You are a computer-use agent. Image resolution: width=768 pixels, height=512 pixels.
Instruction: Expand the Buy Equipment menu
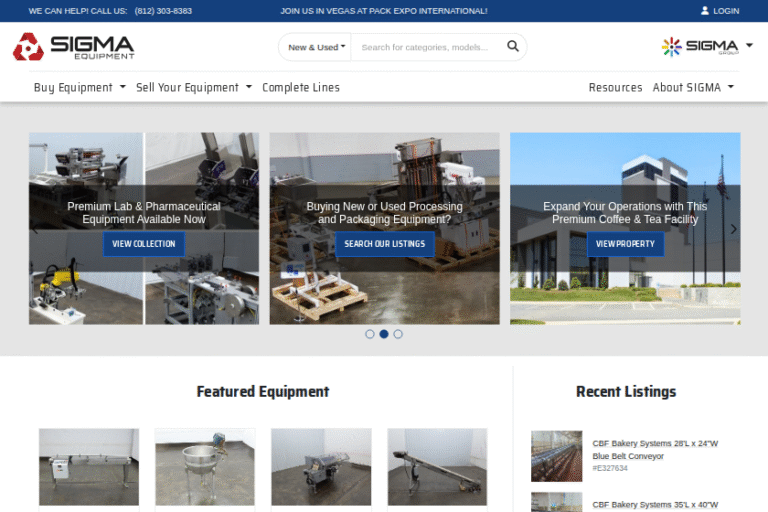[80, 87]
